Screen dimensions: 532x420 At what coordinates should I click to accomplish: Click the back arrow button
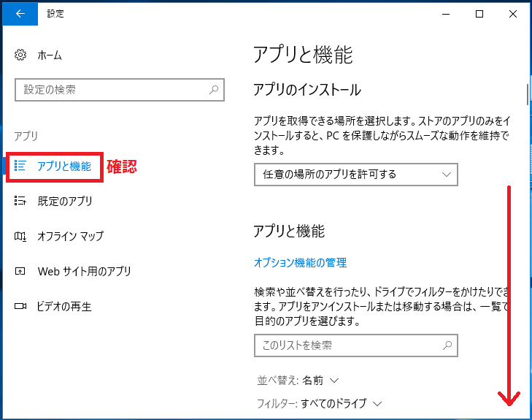point(20,14)
